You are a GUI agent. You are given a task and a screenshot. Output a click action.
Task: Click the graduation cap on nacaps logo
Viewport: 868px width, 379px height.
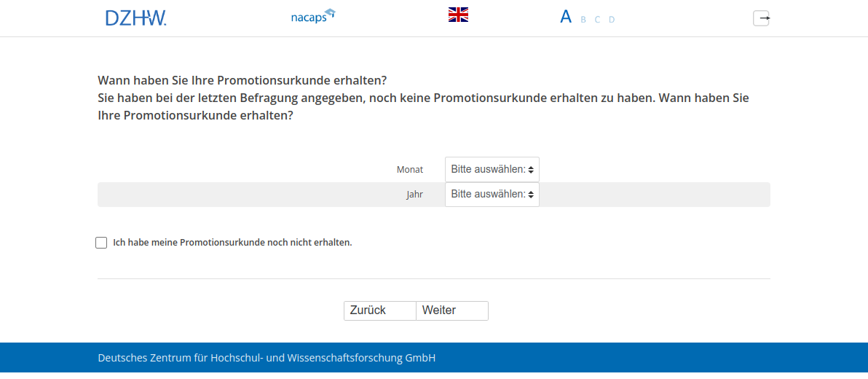point(330,12)
